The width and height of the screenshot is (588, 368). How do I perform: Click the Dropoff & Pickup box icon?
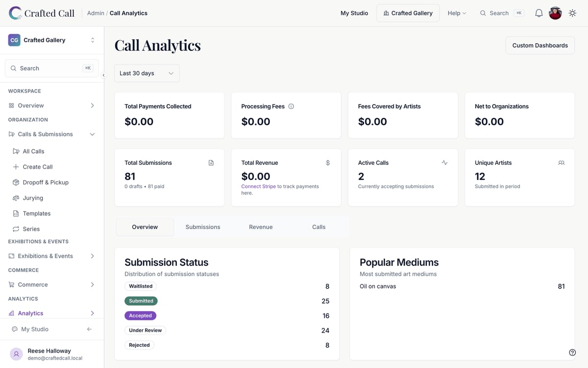[16, 183]
